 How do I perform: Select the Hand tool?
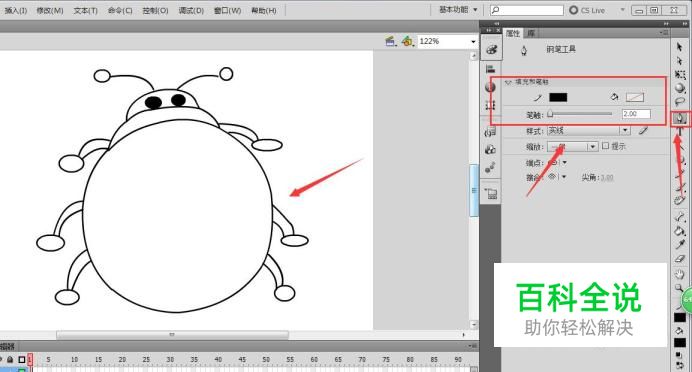coord(680,274)
